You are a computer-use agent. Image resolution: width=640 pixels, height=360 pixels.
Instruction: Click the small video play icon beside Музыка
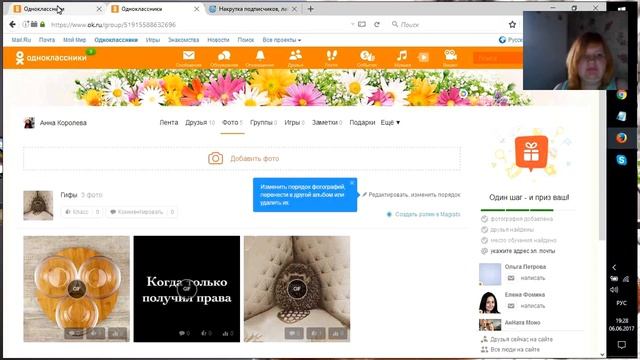[x=423, y=57]
